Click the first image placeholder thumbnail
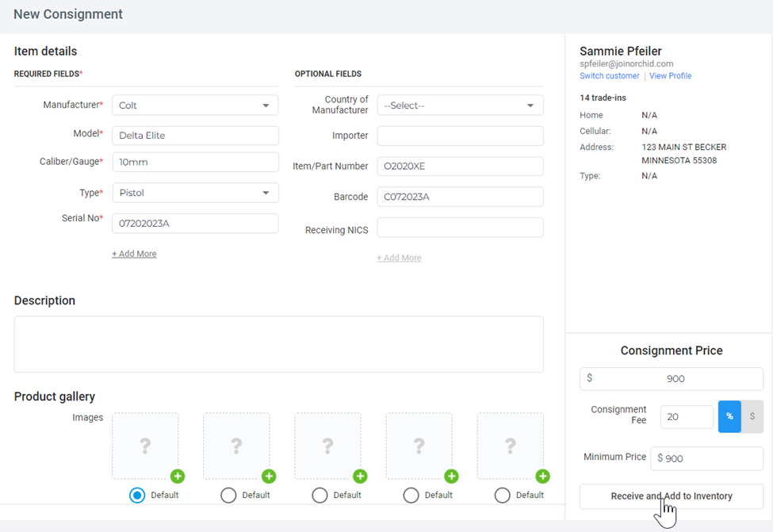The height and width of the screenshot is (532, 773). (x=145, y=446)
